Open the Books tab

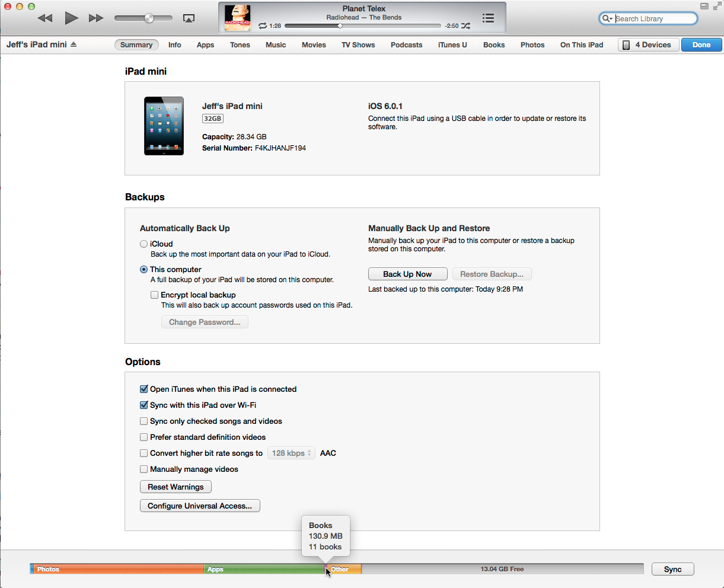[x=494, y=45]
